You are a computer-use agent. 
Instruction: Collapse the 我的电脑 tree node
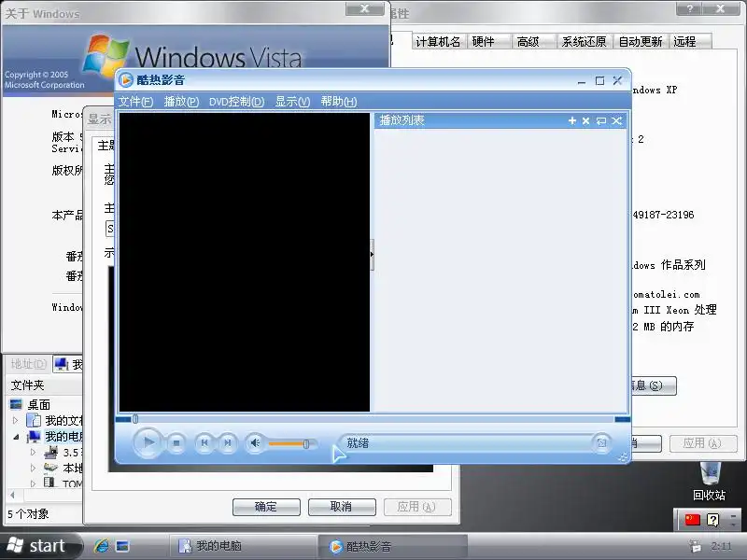tap(16, 436)
